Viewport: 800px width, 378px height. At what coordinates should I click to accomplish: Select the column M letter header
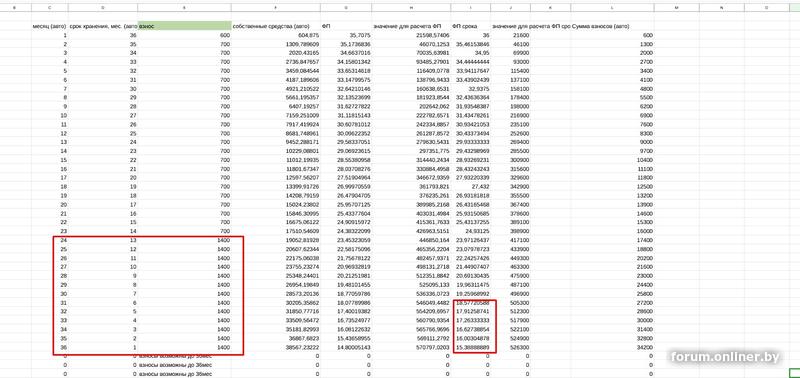click(677, 8)
